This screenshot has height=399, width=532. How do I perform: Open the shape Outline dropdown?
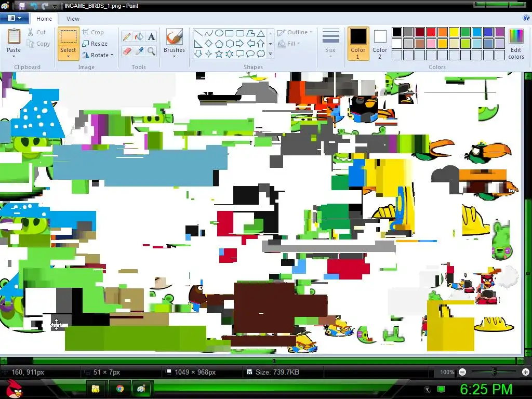pyautogui.click(x=295, y=32)
